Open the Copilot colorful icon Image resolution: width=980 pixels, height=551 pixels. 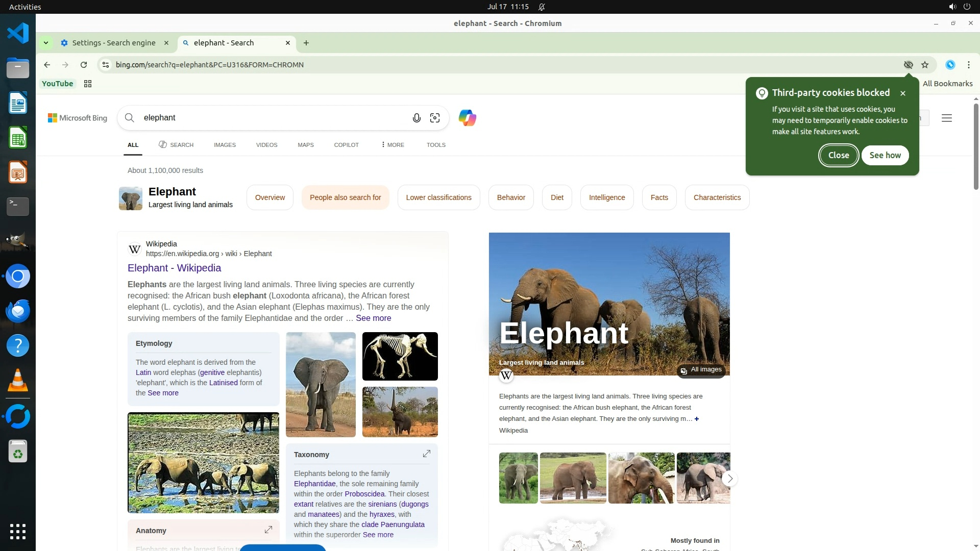click(467, 118)
